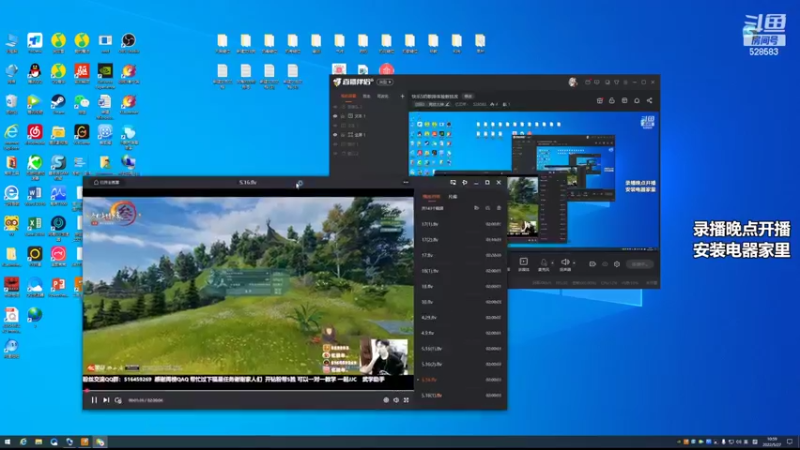Open gift-box icon in streaming app toolbar
800x450 pixels.
click(x=600, y=101)
